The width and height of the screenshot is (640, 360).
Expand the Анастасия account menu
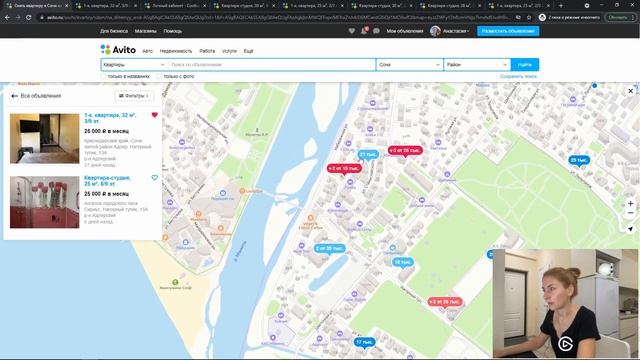(455, 31)
